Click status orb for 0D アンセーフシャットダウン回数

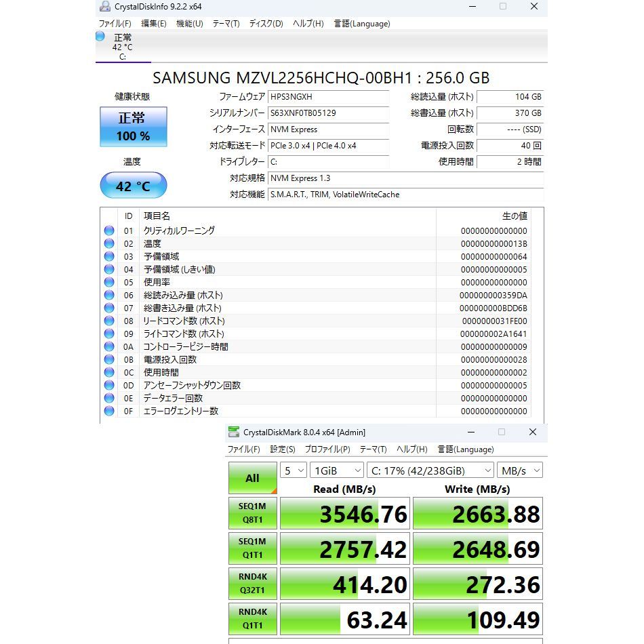coord(109,385)
